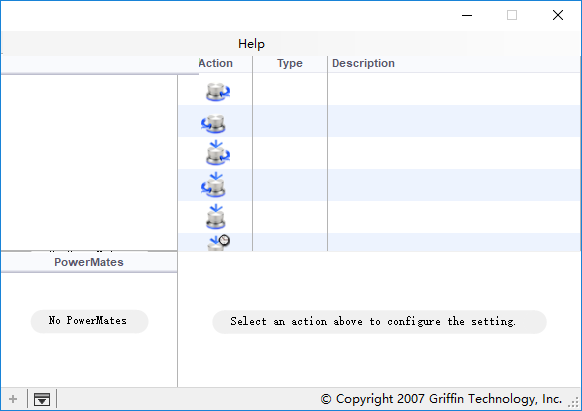Select the long-press action icon with clock
Image resolution: width=582 pixels, height=411 pixels.
coord(219,243)
